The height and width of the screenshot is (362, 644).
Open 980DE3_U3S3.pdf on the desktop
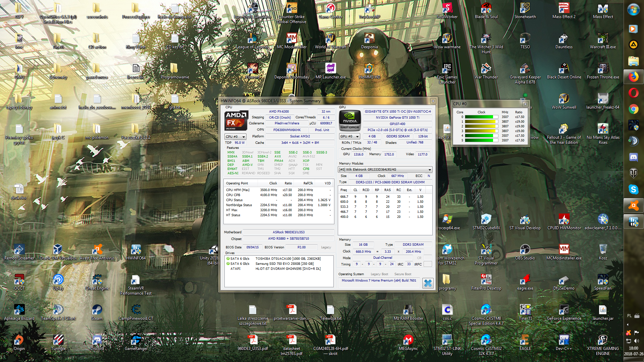pos(253,342)
